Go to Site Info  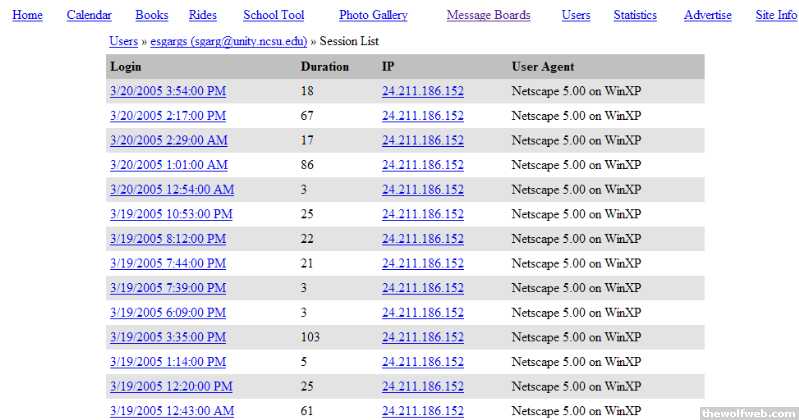point(776,15)
